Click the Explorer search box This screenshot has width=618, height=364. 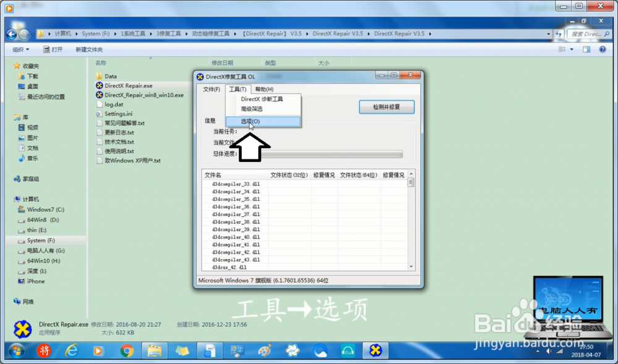588,34
